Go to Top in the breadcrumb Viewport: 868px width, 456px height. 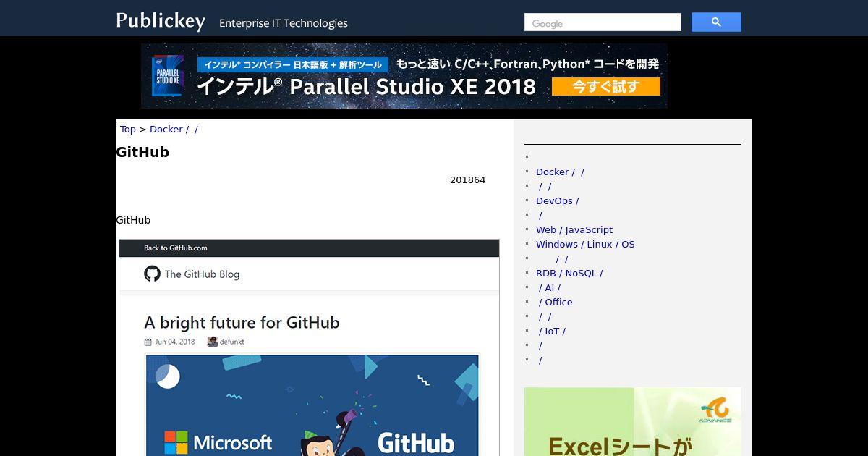[128, 129]
